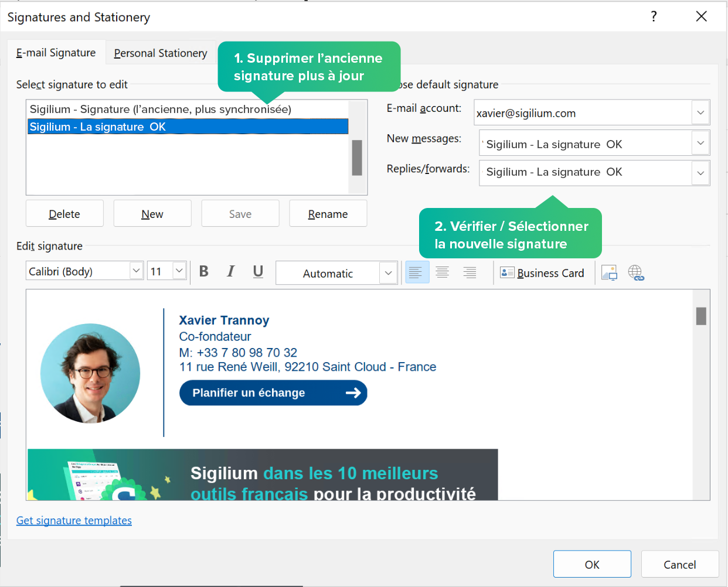Open the Help question mark
The image size is (728, 587).
654,16
